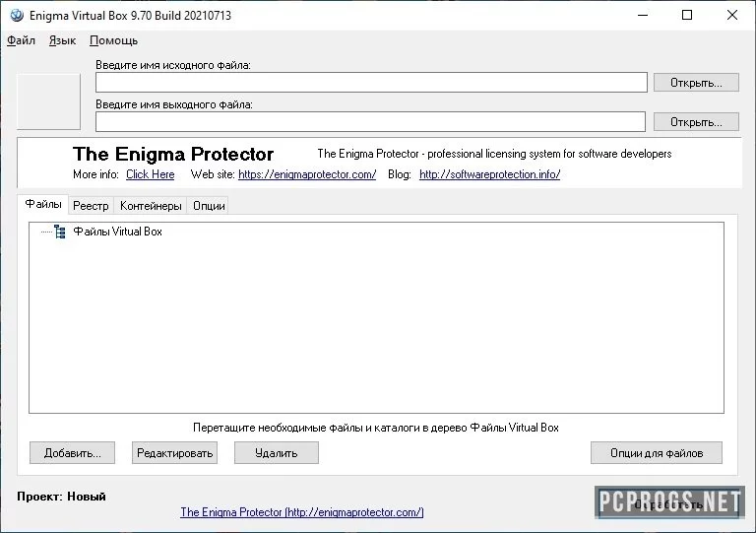This screenshot has height=533, width=756.
Task: Click the drag files hint text
Action: point(376,428)
